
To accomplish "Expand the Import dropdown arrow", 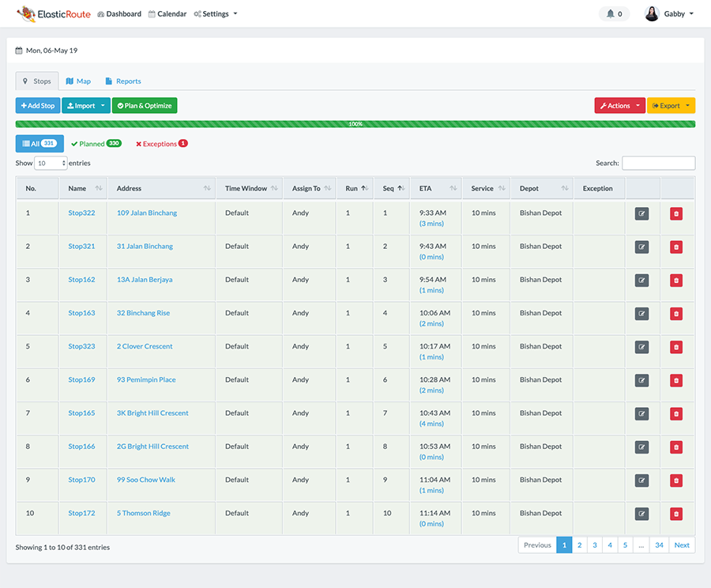I will (x=104, y=106).
